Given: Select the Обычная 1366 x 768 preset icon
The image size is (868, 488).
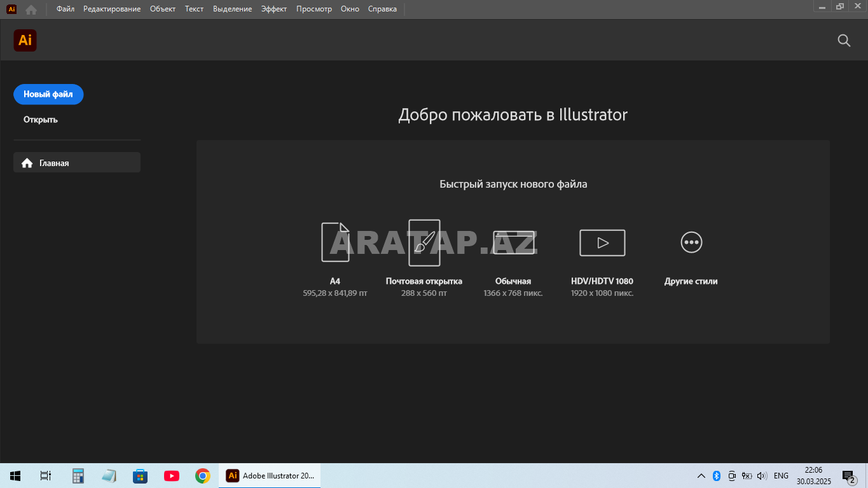Looking at the screenshot, I should [x=513, y=242].
